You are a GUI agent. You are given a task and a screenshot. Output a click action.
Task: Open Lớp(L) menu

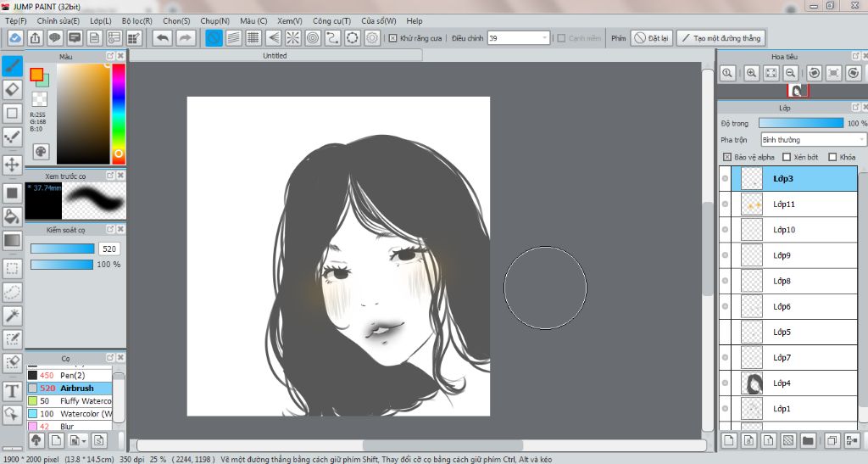point(101,21)
